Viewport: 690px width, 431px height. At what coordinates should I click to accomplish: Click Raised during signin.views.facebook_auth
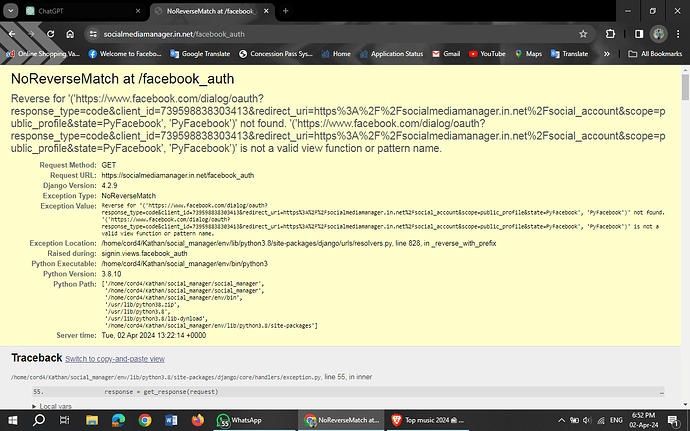(x=144, y=253)
